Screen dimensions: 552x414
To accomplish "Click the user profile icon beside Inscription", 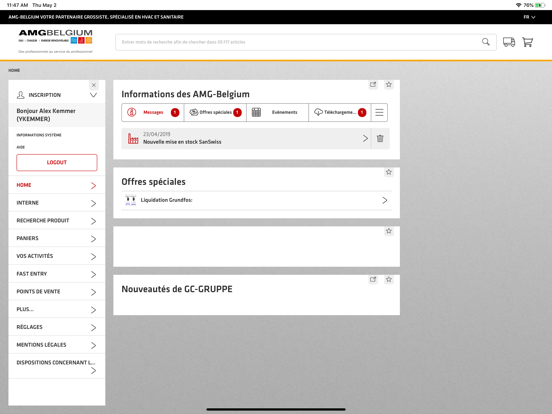I will (x=21, y=95).
